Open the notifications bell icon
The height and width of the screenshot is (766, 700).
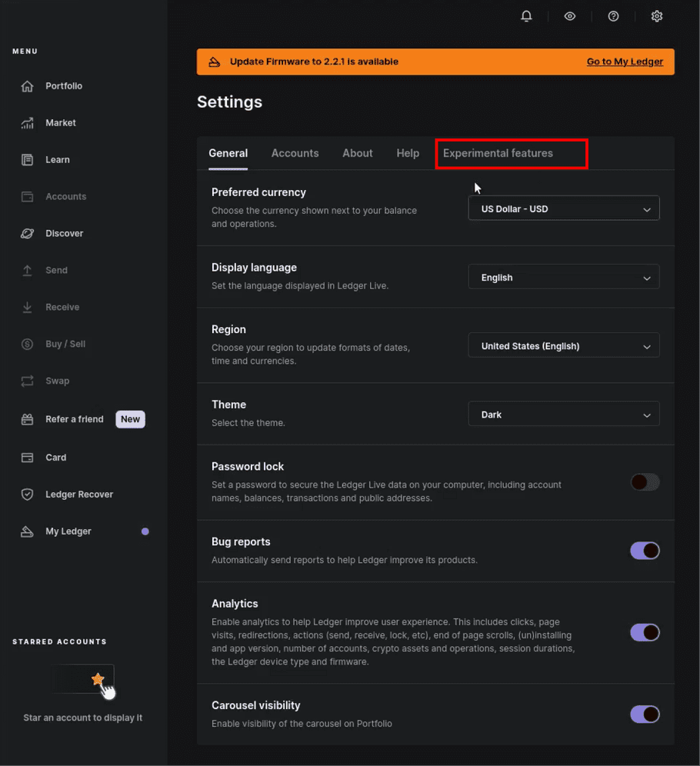(526, 16)
